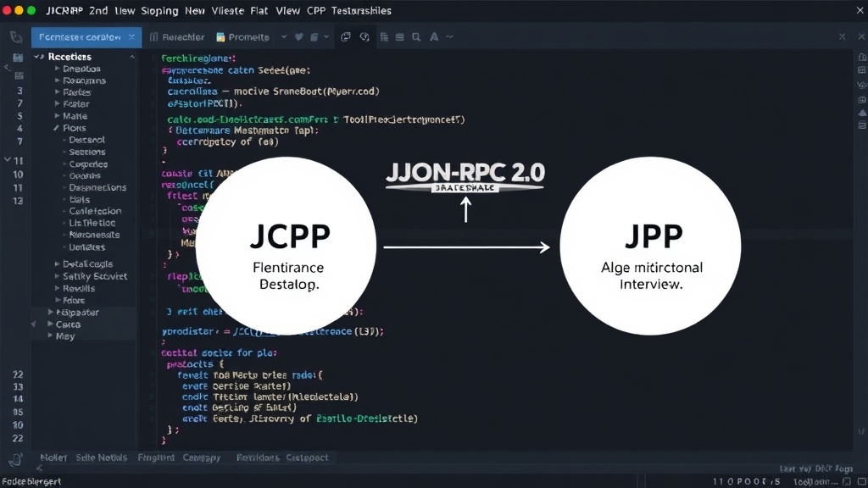The image size is (868, 488).
Task: Select the Cenlefecion tree item
Action: click(95, 211)
